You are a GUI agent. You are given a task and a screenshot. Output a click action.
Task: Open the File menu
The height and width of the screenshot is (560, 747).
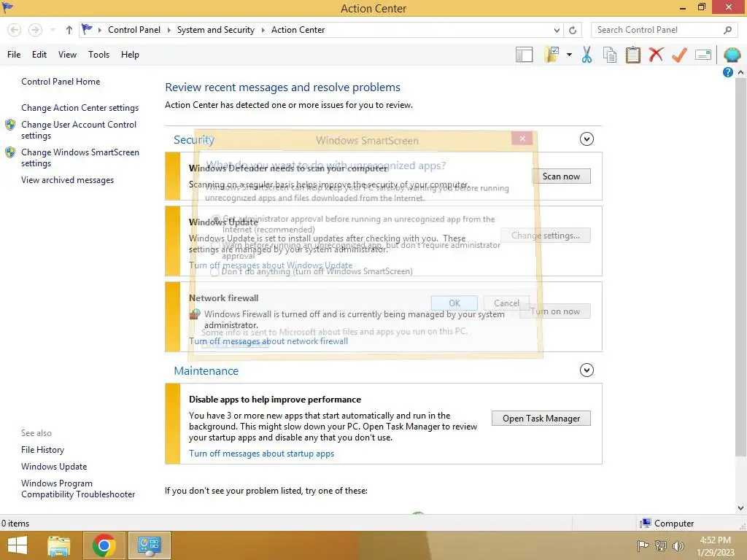pyautogui.click(x=14, y=55)
